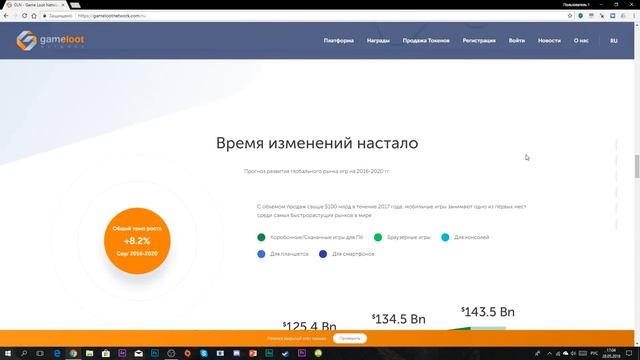Viewport: 640px width, 360px height.
Task: Click the Время изменений настало heading
Action: pyautogui.click(x=317, y=143)
